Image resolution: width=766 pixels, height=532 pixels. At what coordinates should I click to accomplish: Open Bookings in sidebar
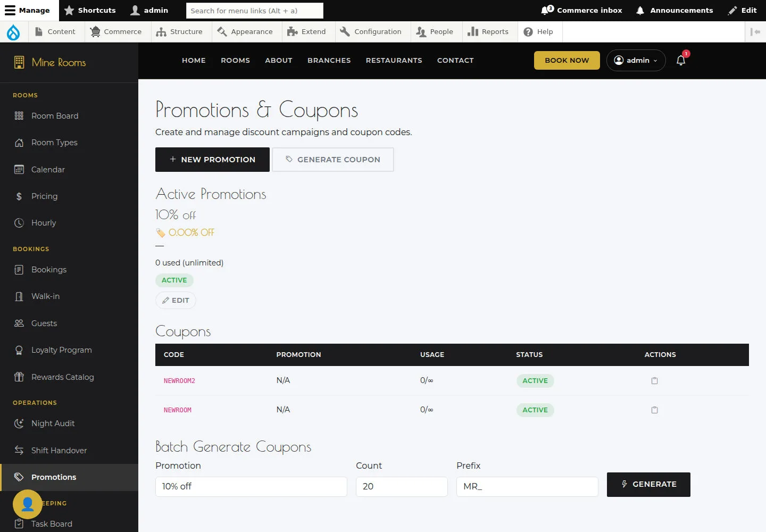pyautogui.click(x=69, y=270)
